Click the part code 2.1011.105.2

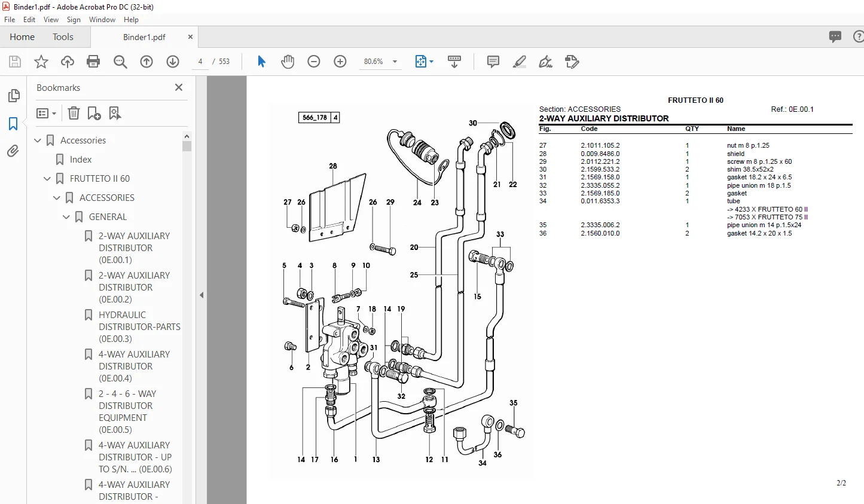coord(600,145)
